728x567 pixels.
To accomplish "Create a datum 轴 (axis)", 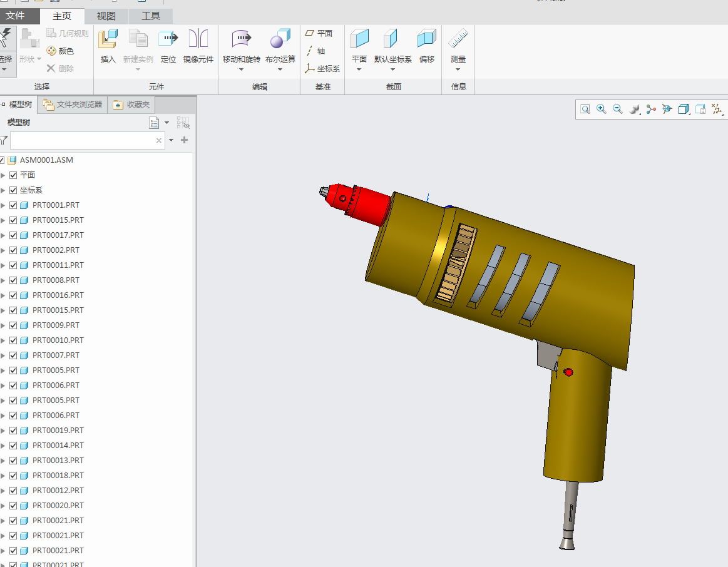I will [x=315, y=51].
